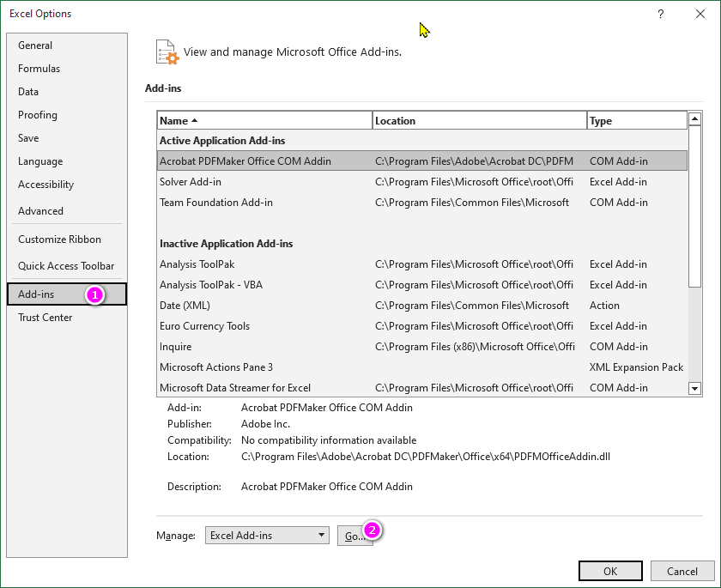The image size is (721, 588).
Task: Select the Inquire COM add-in
Action: pyautogui.click(x=257, y=347)
